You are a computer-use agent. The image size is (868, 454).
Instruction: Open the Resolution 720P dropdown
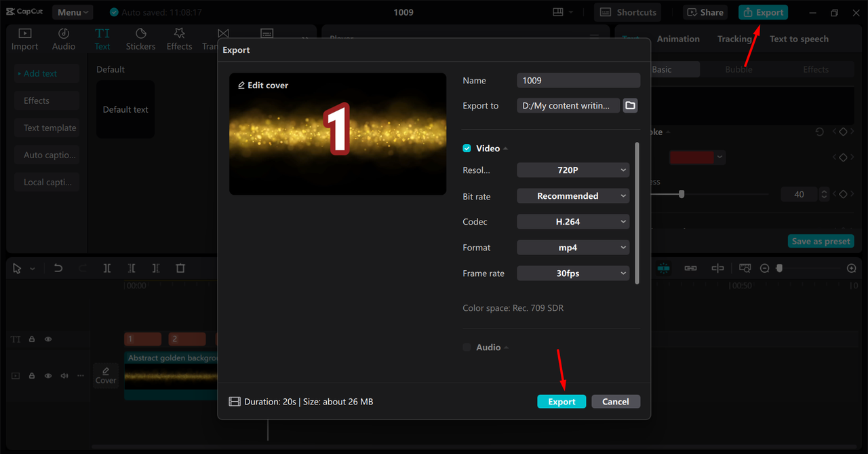click(573, 170)
